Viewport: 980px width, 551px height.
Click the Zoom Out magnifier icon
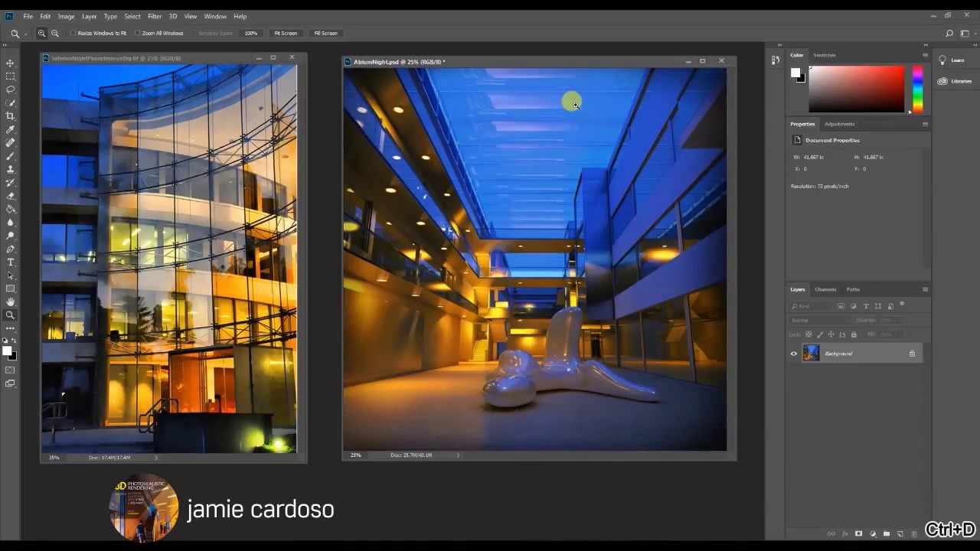click(x=54, y=34)
